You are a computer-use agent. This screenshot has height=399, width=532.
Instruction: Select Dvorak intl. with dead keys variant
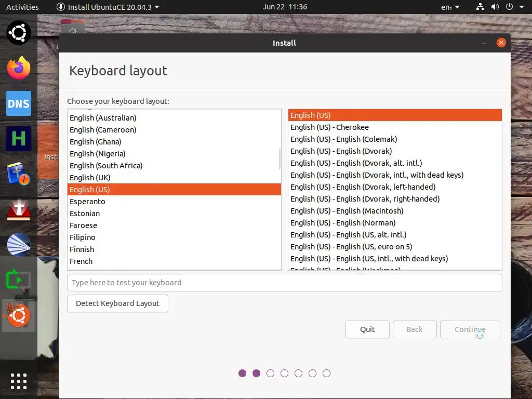click(x=395, y=175)
